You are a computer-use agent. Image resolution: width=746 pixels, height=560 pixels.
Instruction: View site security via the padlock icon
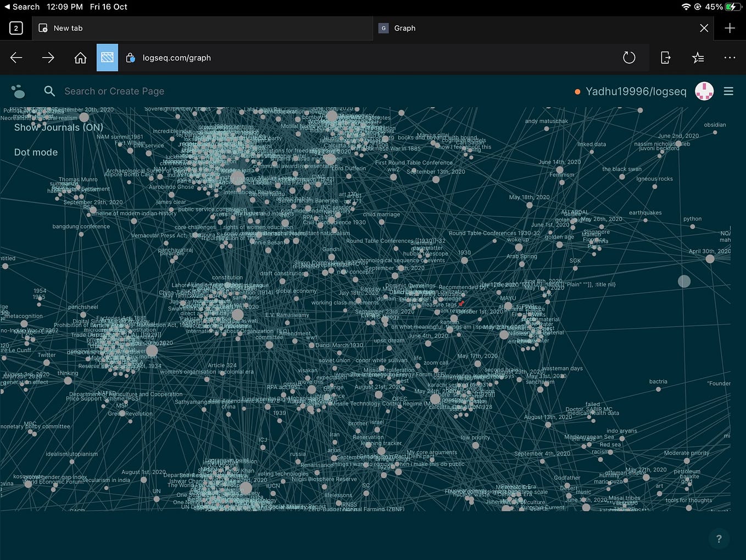(130, 57)
